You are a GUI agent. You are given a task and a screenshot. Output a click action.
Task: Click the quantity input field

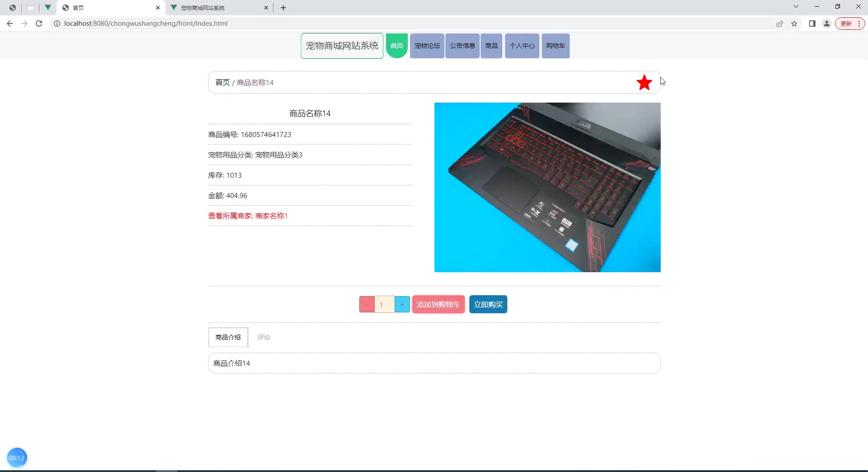pyautogui.click(x=385, y=304)
